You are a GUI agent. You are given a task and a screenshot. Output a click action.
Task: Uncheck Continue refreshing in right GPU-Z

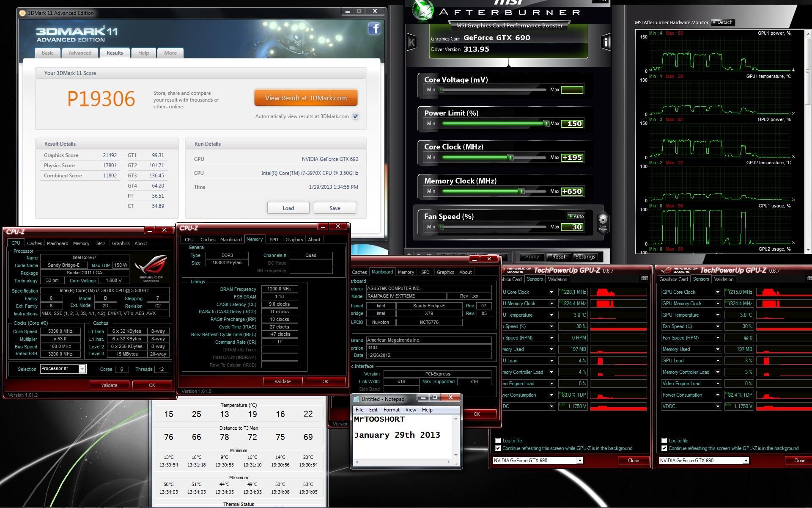pos(664,448)
